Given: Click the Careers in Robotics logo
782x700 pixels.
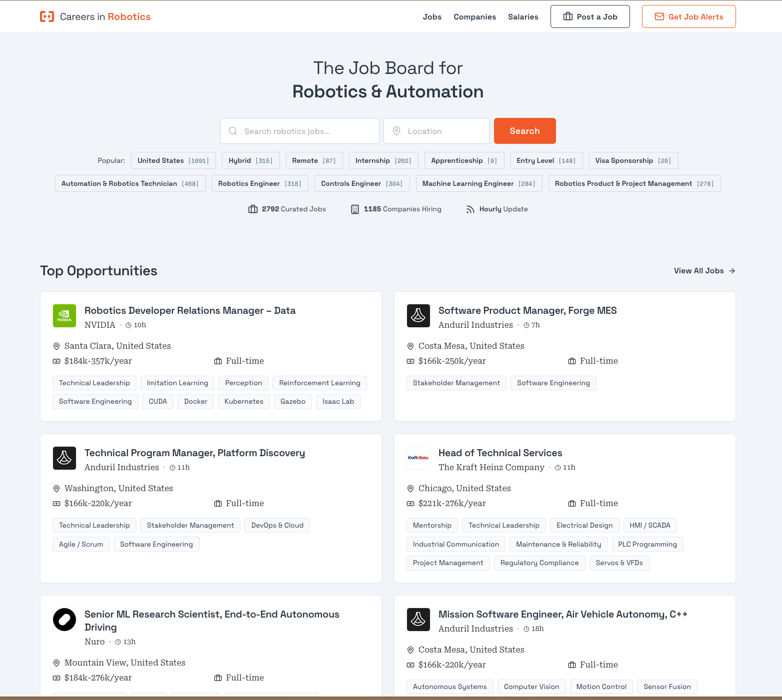Looking at the screenshot, I should pos(95,16).
